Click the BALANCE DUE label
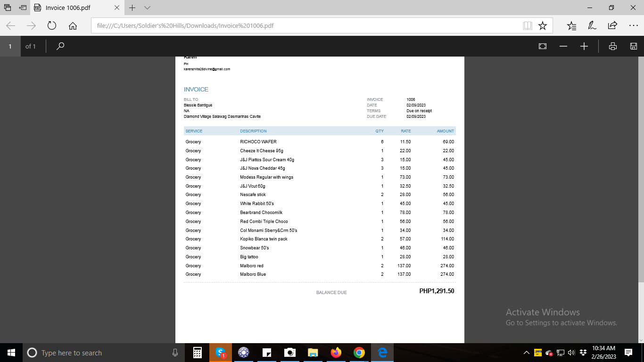This screenshot has width=644, height=362. click(x=331, y=293)
